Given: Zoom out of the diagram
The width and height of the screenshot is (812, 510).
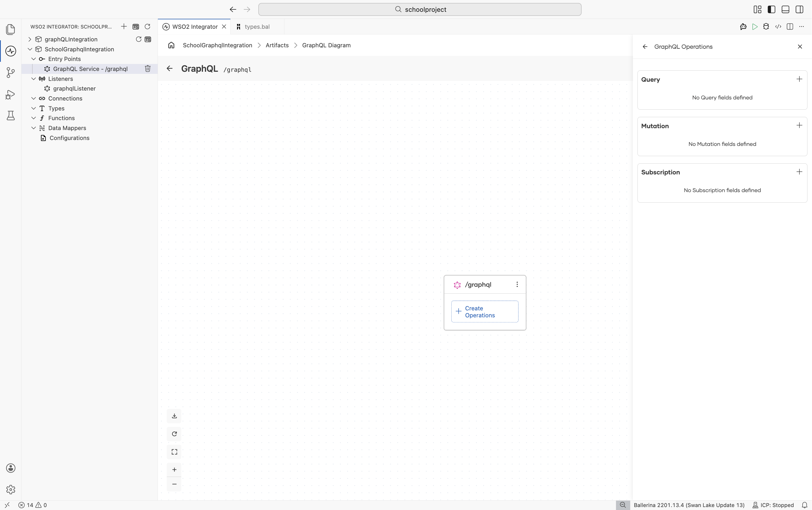Looking at the screenshot, I should coord(174,484).
